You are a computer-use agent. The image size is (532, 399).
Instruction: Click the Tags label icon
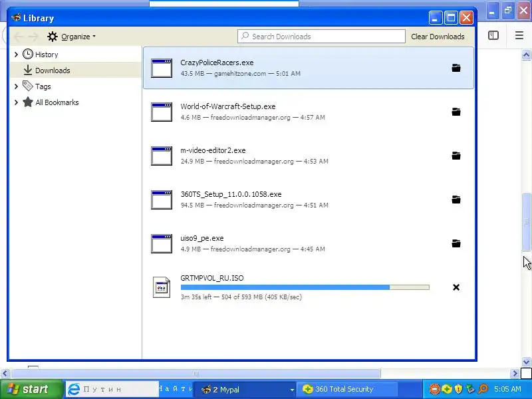[x=28, y=86]
